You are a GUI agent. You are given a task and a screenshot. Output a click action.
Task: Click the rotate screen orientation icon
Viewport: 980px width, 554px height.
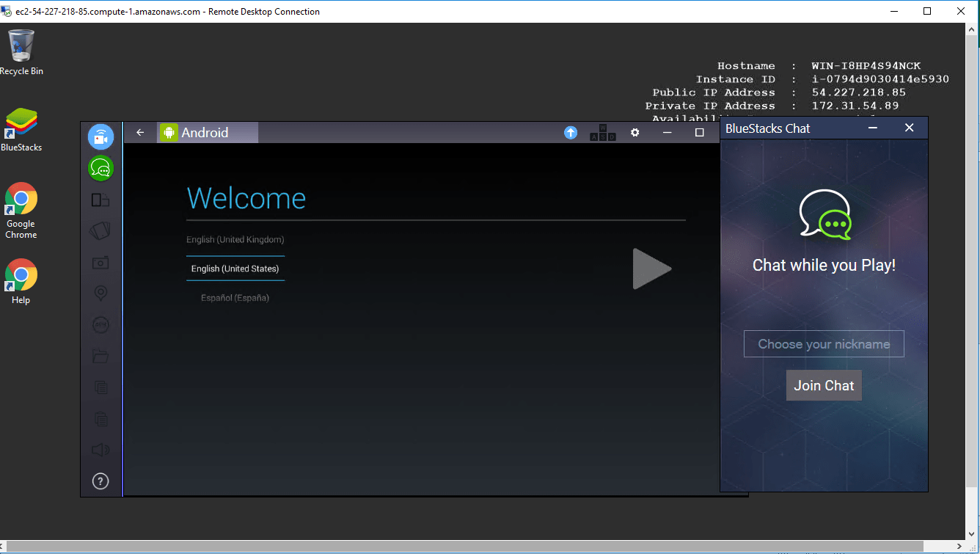coord(100,200)
